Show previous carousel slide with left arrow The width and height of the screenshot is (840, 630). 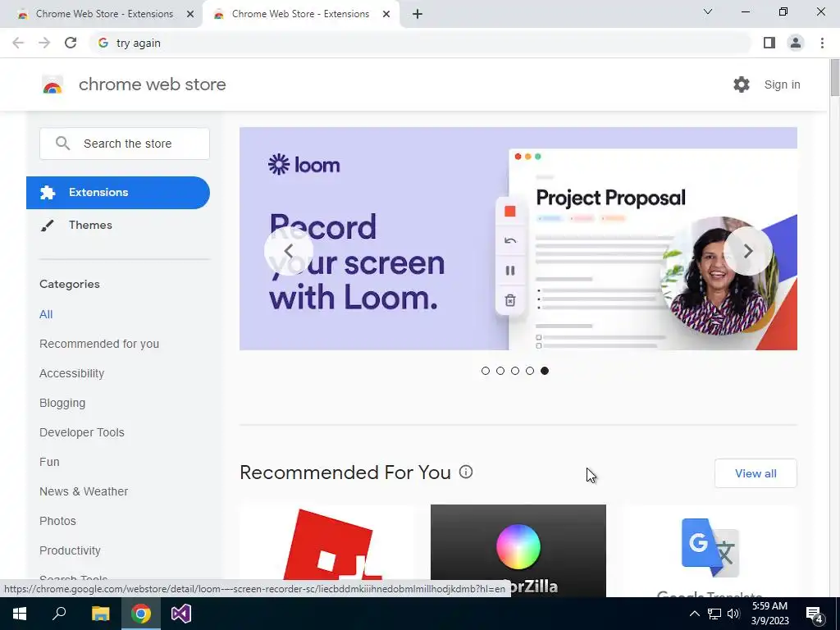pyautogui.click(x=288, y=251)
